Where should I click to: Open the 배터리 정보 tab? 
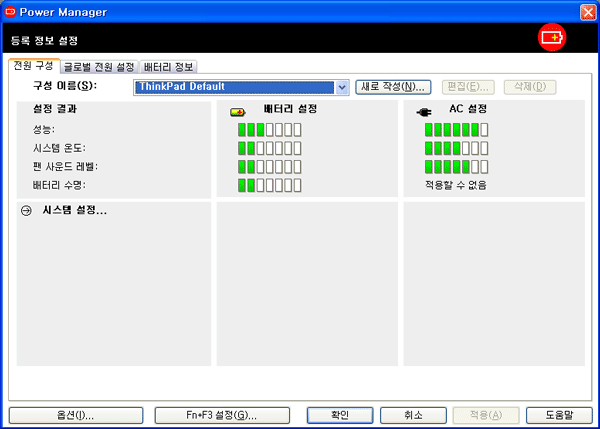tap(168, 67)
